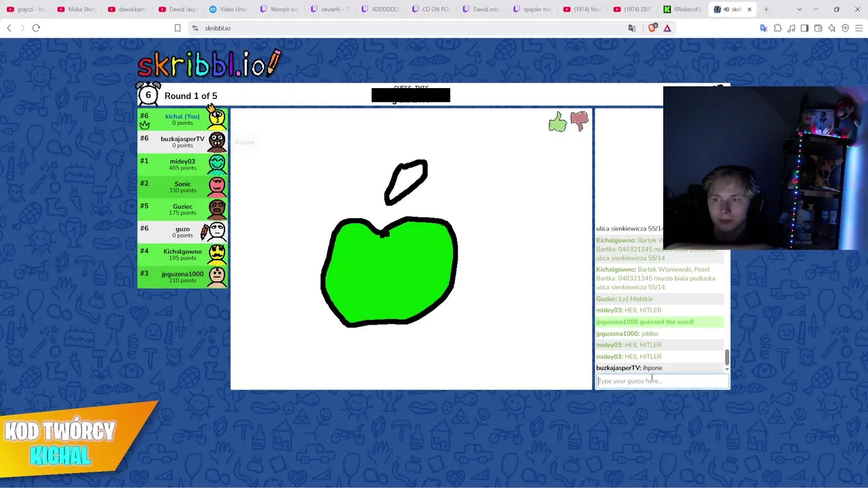
Task: Reload the skribbl.io page
Action: (36, 28)
